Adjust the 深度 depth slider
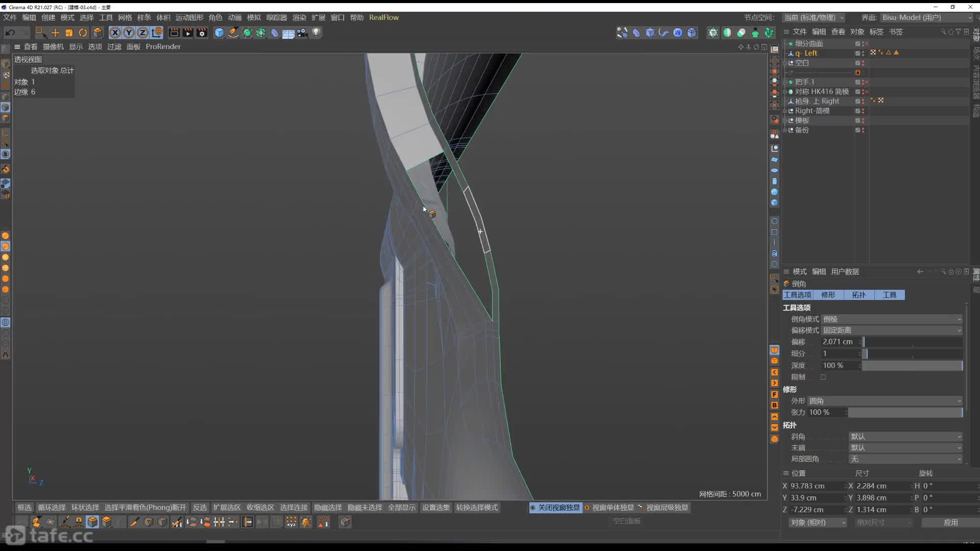This screenshot has height=551, width=980. (x=913, y=365)
